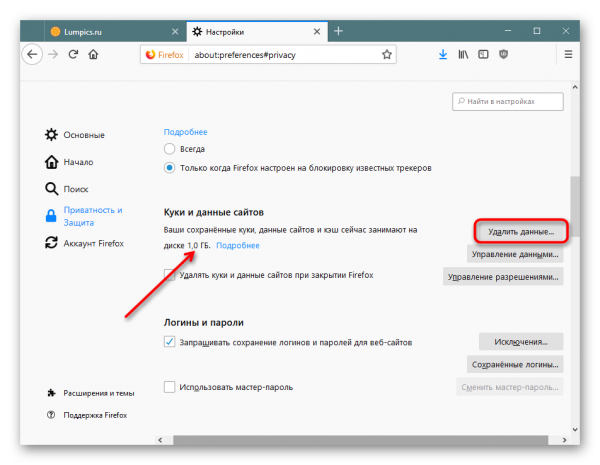The width and height of the screenshot is (600, 465).
Task: Click the horizontal scrollbar thumb
Action: coord(360,440)
